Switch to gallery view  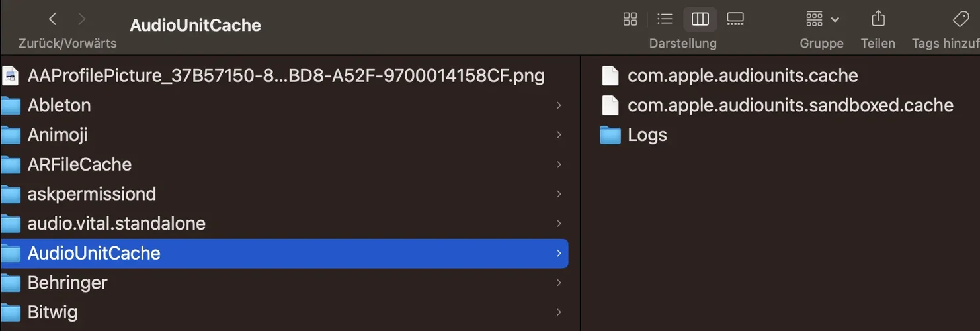tap(735, 19)
